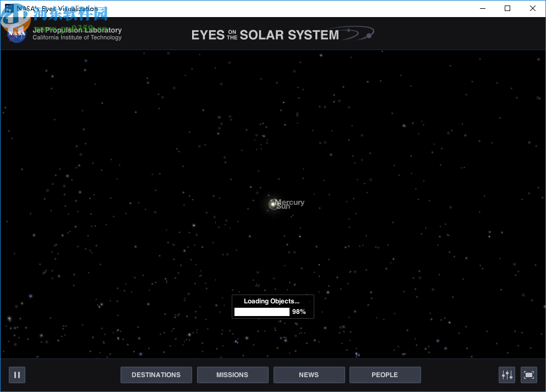
Task: Click the 98% loading percentage
Action: 298,312
